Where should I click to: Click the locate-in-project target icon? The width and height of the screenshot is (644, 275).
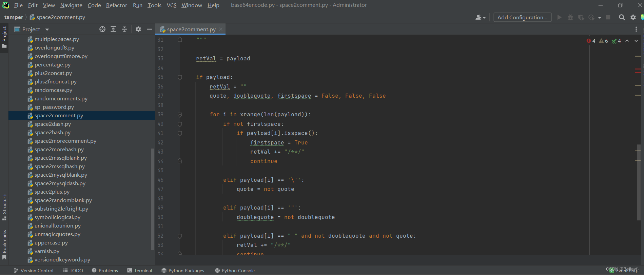102,29
